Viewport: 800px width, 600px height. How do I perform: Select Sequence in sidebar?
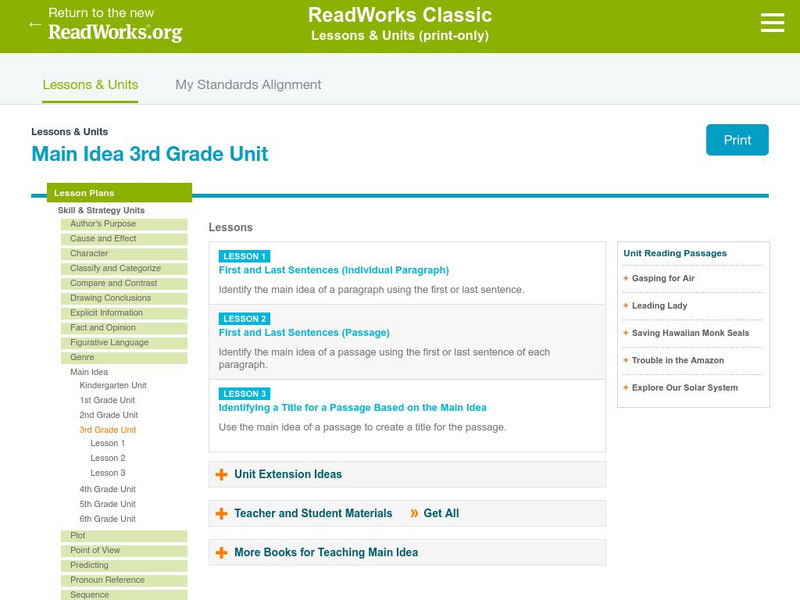(x=124, y=595)
